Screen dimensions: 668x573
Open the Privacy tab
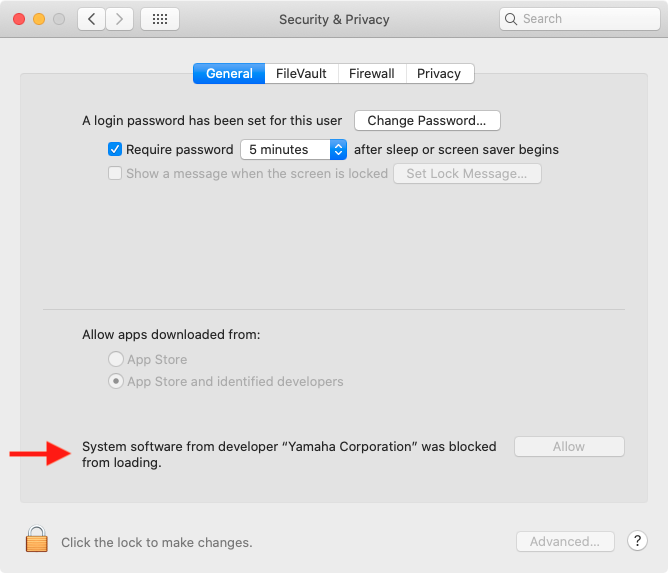[x=440, y=74]
